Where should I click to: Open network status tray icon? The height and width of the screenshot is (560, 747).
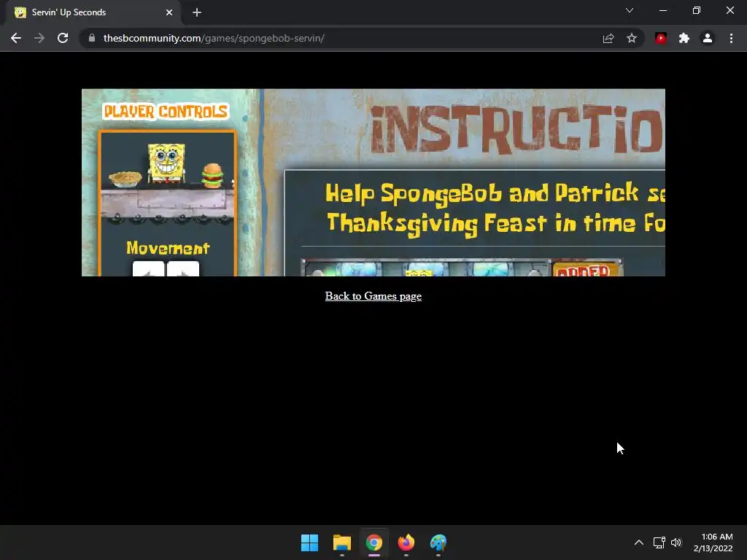659,542
